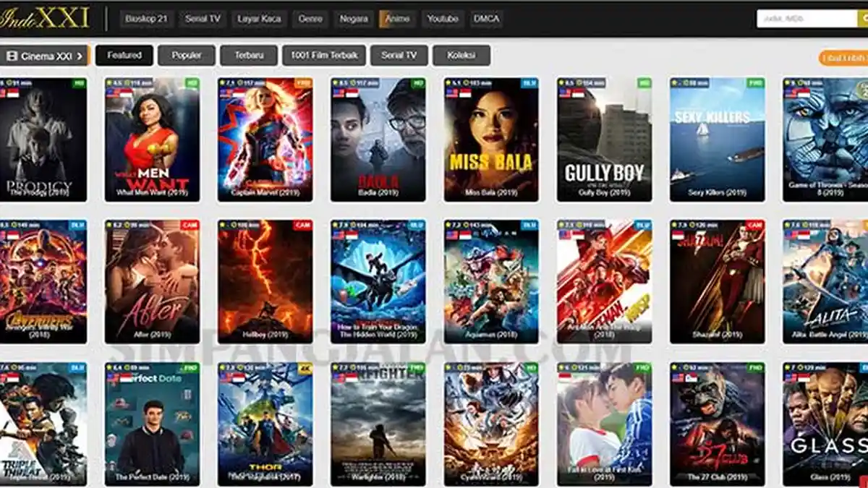Viewport: 868px width, 488px height.
Task: Open the Serial TV item in top navigation
Action: (x=202, y=19)
